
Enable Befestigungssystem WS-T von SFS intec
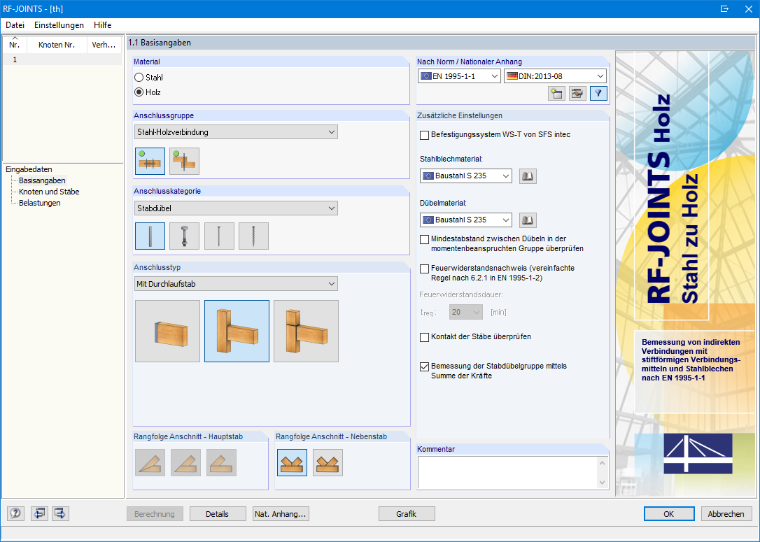point(425,135)
